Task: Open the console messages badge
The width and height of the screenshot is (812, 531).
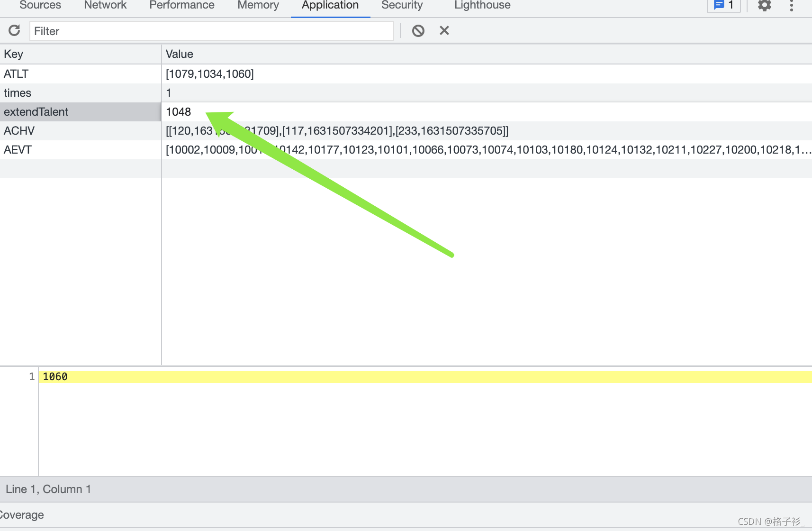Action: click(724, 5)
